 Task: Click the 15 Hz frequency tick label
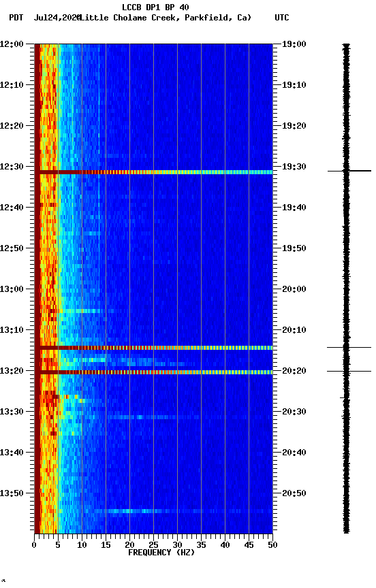pos(106,545)
